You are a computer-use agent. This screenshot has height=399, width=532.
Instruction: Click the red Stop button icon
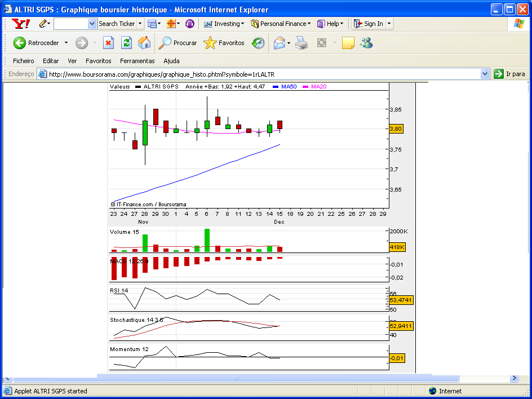108,43
